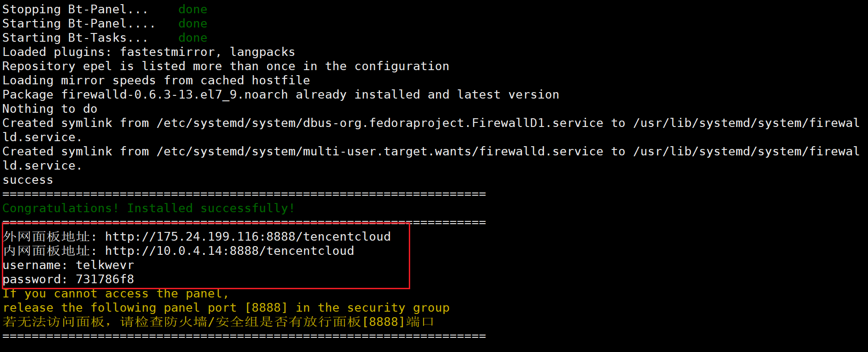The image size is (868, 352).
Task: Click the 'Repository epel is listed' warning line
Action: coord(225,66)
